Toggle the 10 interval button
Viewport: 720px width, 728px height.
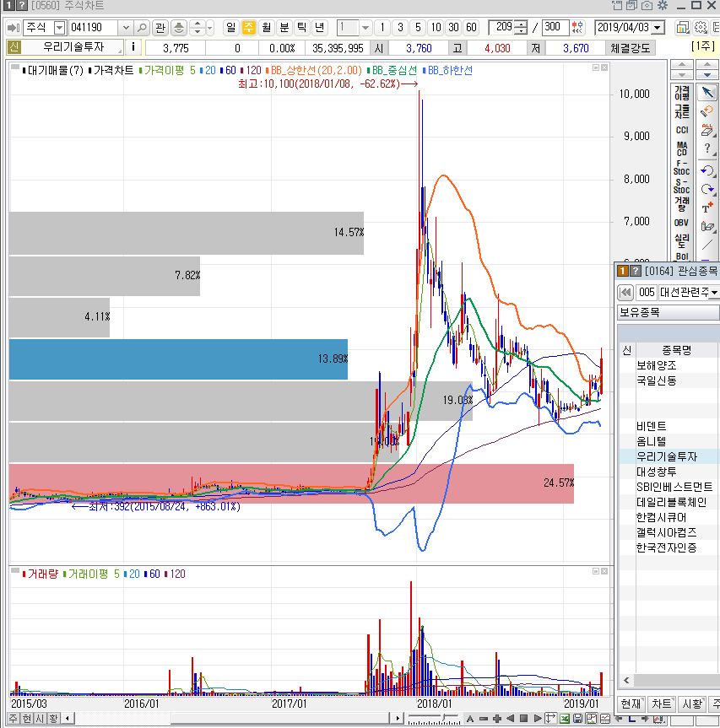[436, 27]
